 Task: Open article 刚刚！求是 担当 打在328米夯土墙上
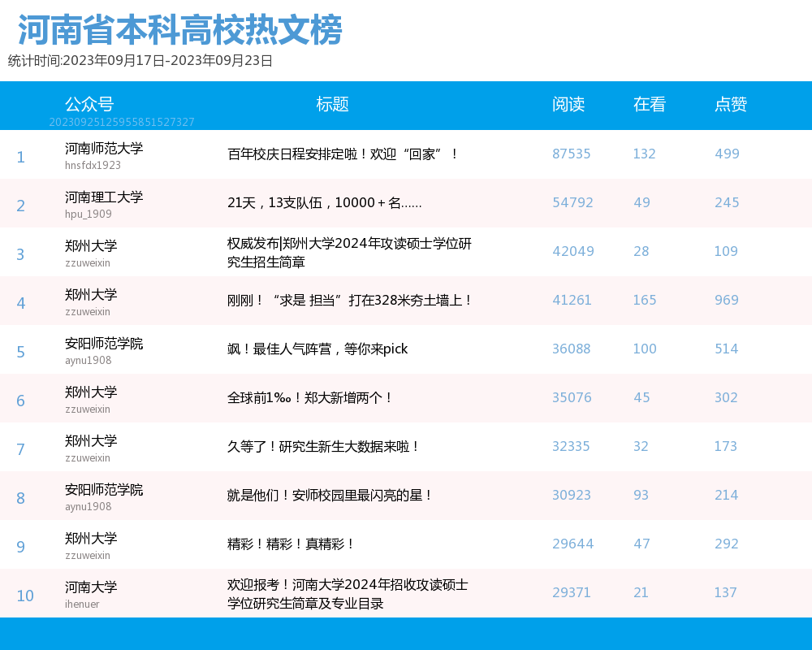click(349, 300)
